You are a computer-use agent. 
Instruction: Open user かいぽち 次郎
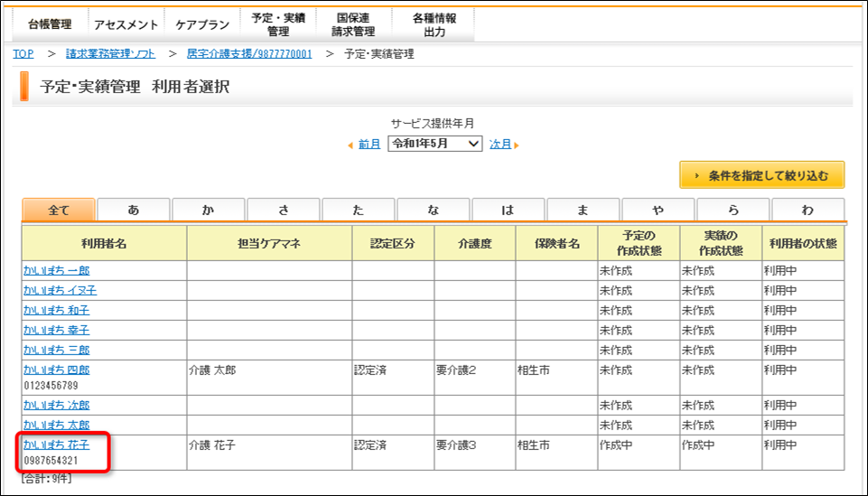click(x=57, y=406)
